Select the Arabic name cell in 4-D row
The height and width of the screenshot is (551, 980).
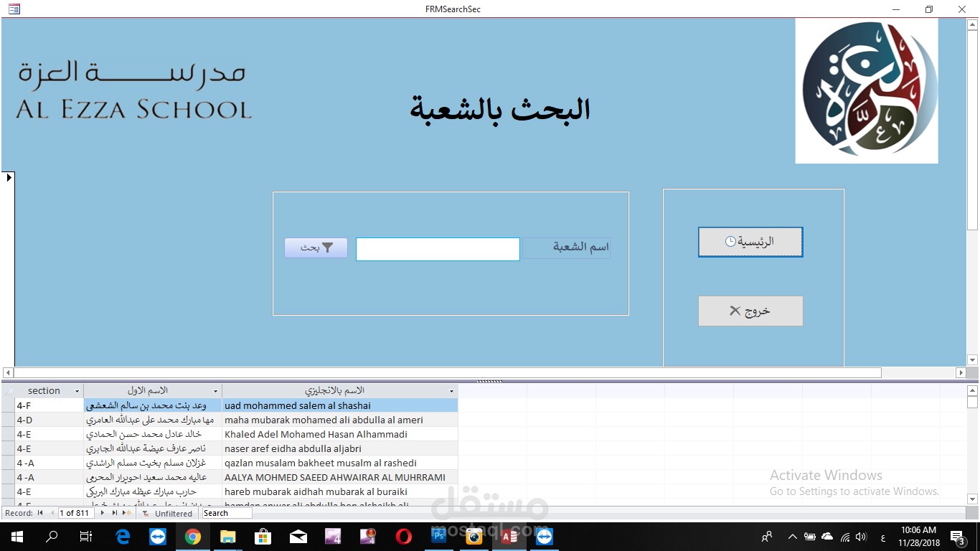(153, 420)
